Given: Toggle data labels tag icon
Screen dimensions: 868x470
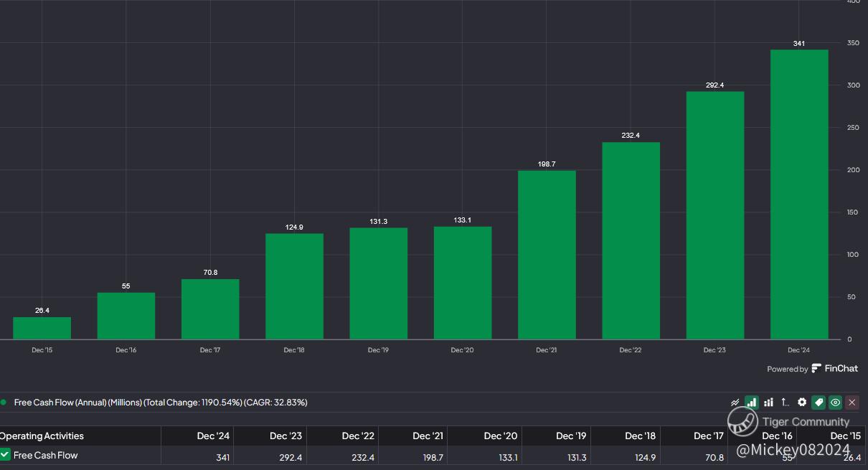Looking at the screenshot, I should [819, 403].
